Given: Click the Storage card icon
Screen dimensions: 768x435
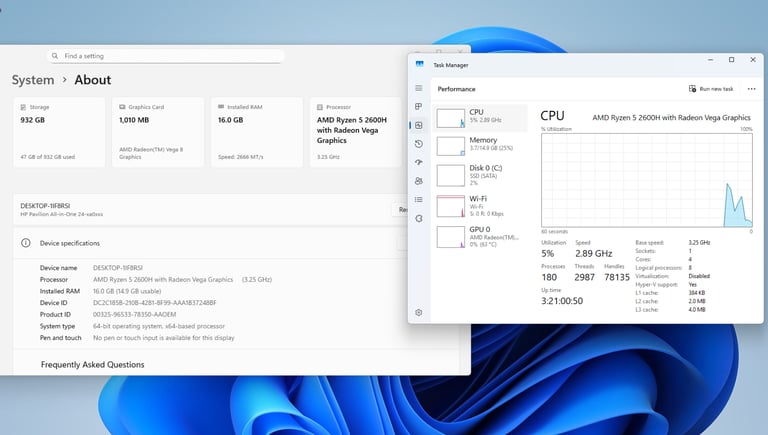Looking at the screenshot, I should [x=23, y=107].
